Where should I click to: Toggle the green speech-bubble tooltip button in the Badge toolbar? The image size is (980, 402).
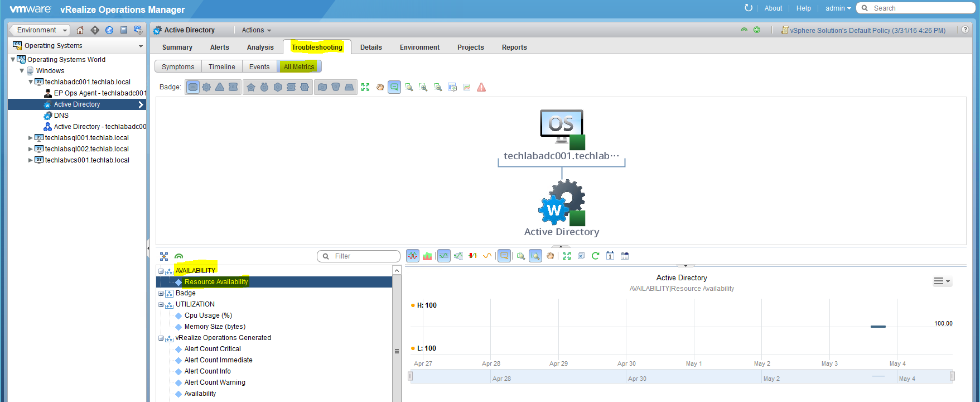[x=394, y=87]
